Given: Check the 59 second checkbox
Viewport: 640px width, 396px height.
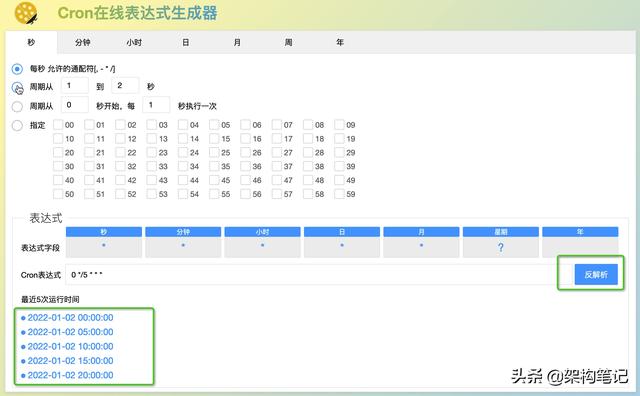Looking at the screenshot, I should [339, 194].
